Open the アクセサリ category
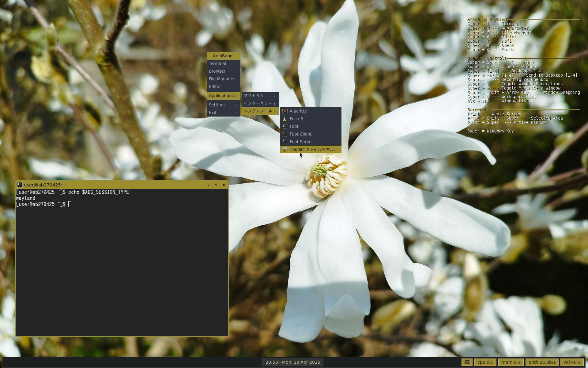 260,96
